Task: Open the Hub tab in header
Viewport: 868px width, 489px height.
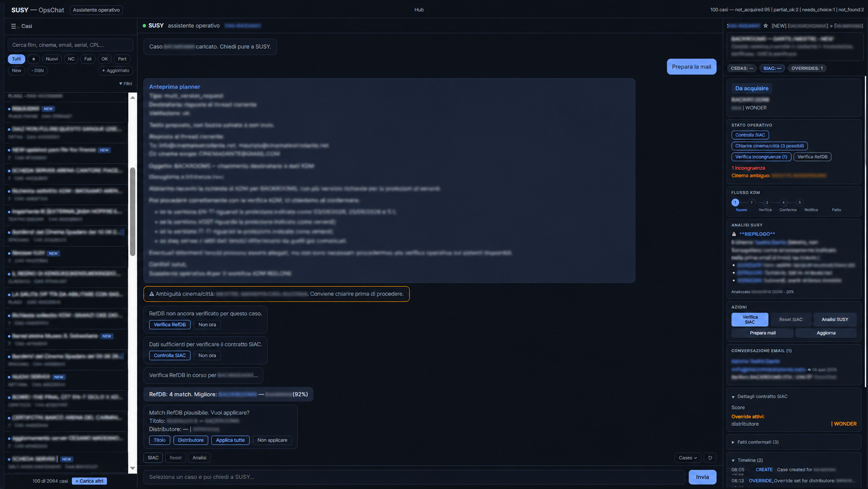Action: 419,10
